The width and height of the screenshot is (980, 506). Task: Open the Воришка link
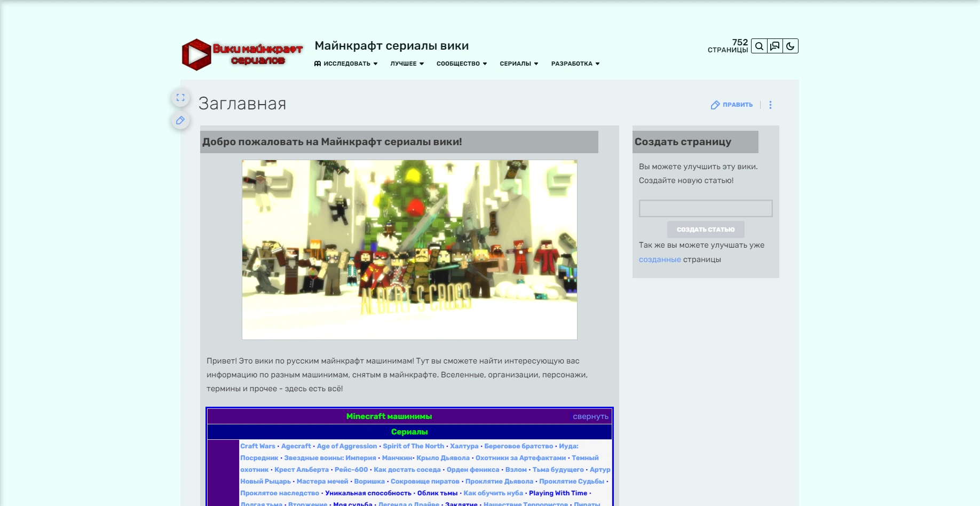pos(369,481)
